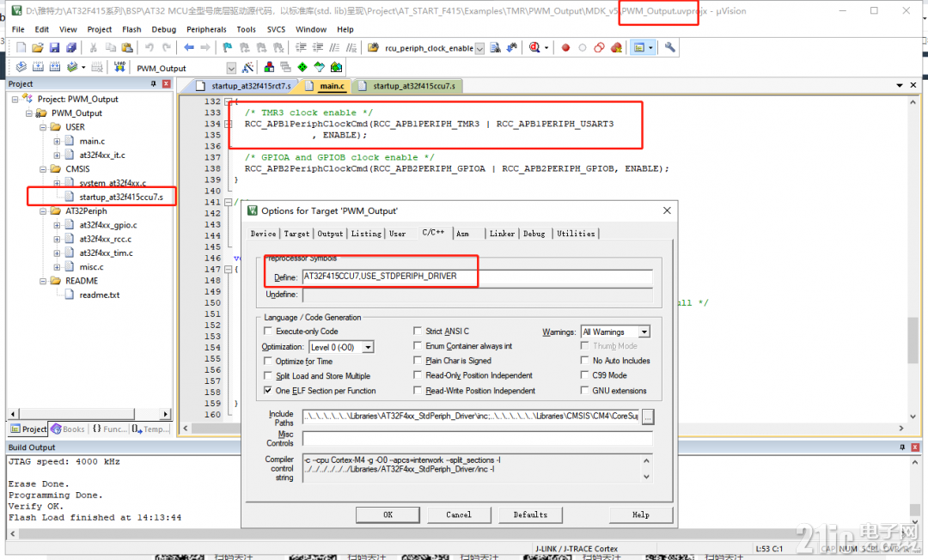Image resolution: width=928 pixels, height=560 pixels.
Task: Click the Misc Controls input field
Action: [477, 438]
